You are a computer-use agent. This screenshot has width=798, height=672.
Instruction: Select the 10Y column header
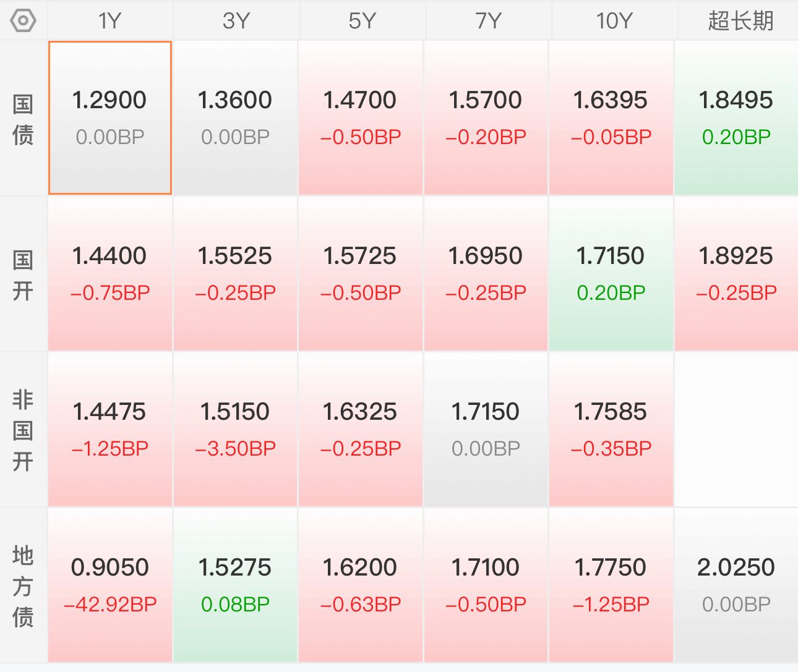pos(614,21)
